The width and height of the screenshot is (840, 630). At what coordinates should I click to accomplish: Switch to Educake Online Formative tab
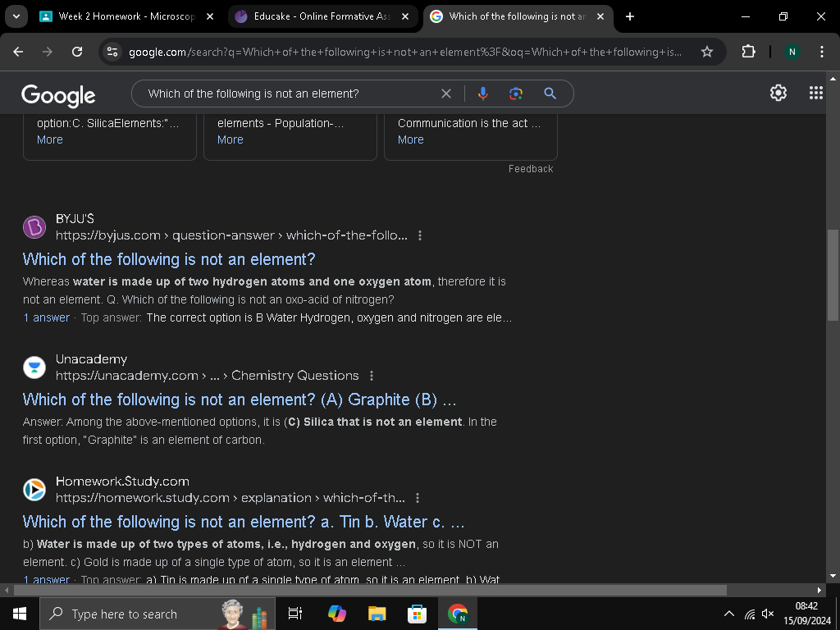tap(322, 16)
